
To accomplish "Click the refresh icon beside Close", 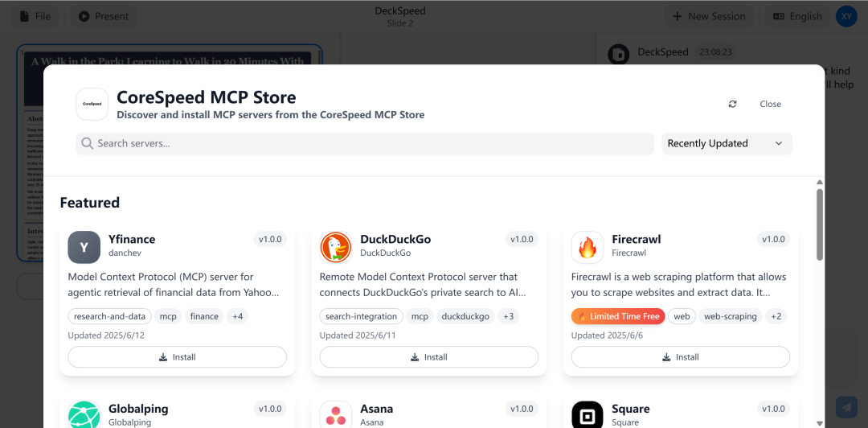I will (x=732, y=105).
